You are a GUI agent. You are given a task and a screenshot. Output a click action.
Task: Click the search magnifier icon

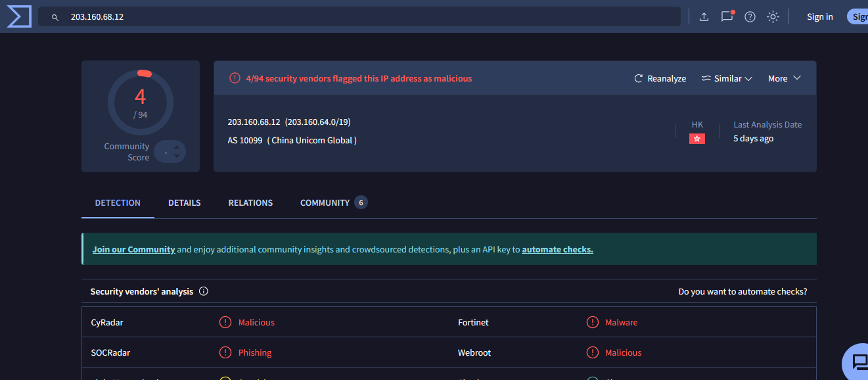[55, 17]
